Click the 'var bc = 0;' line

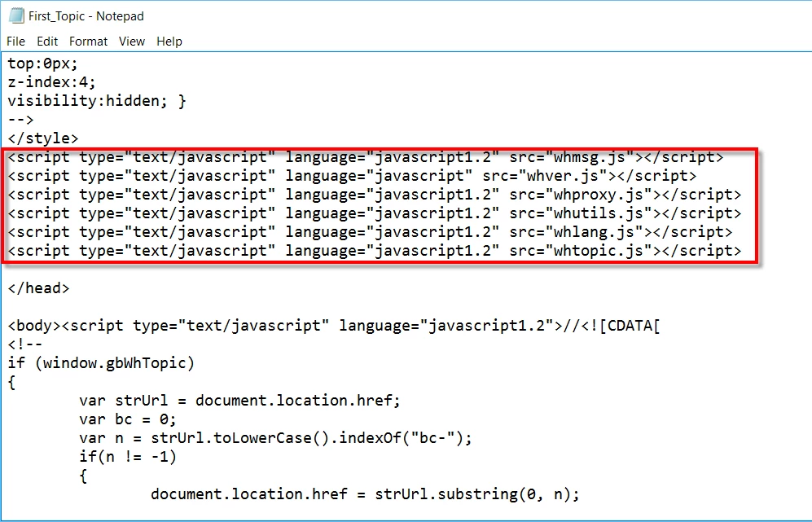(128, 419)
